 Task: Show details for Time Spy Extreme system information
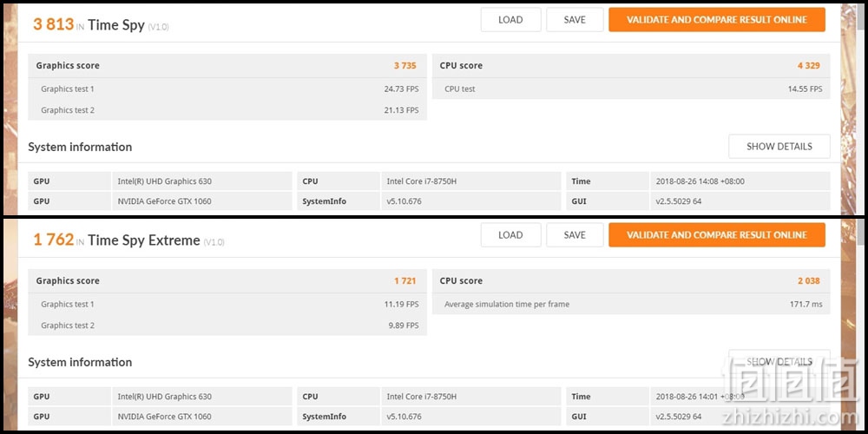[779, 361]
